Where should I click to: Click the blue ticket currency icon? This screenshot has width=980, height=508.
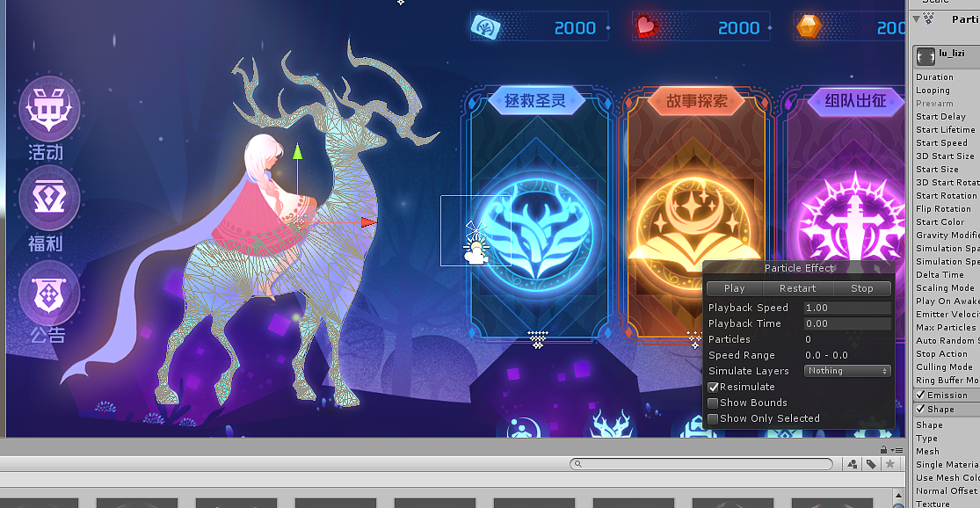(x=486, y=27)
